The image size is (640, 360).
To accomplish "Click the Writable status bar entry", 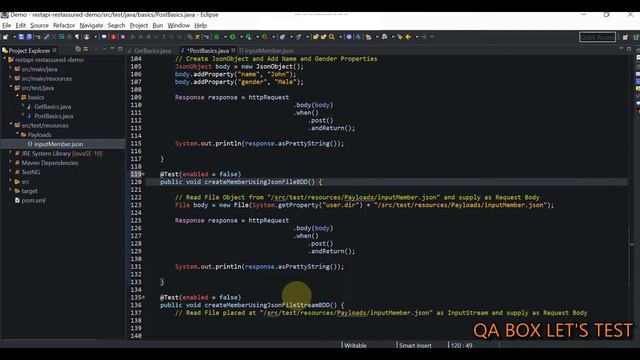I will coord(355,345).
